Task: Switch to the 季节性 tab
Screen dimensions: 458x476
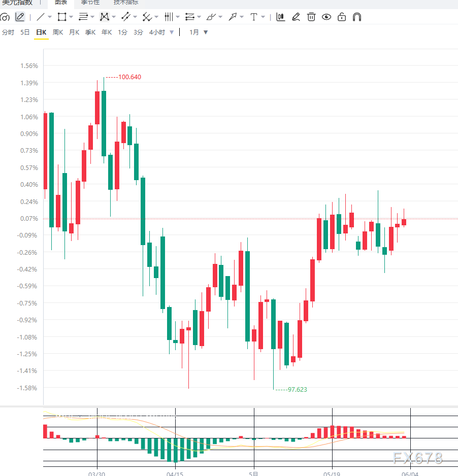Action: tap(90, 3)
